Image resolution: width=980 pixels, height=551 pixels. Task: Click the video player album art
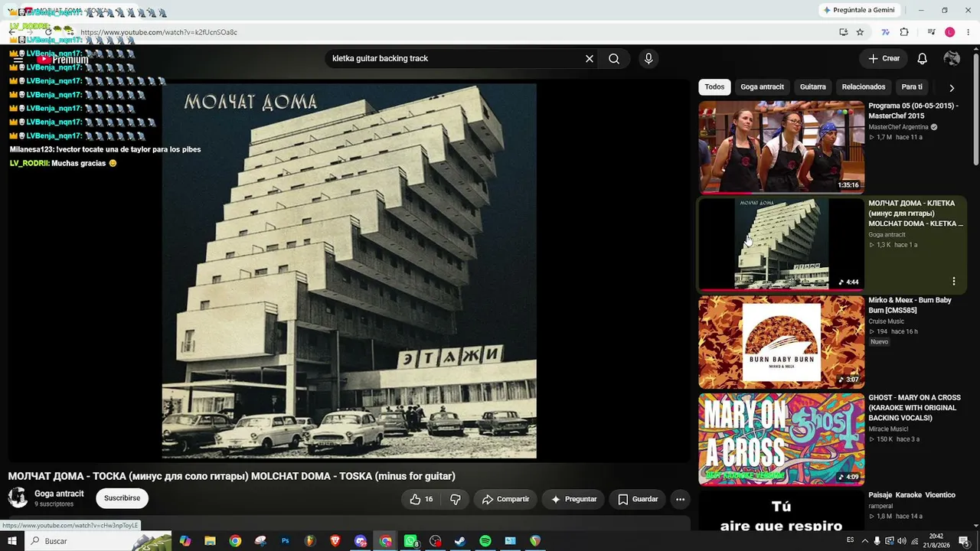(349, 271)
